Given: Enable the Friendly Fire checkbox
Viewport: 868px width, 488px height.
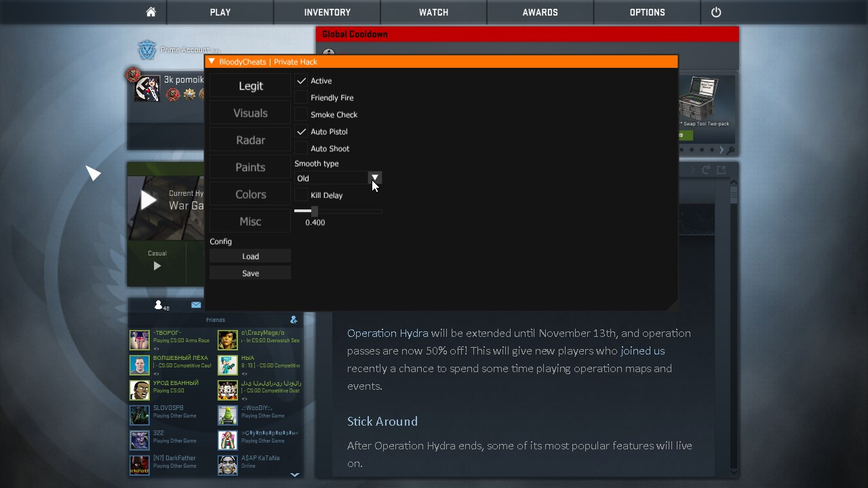Looking at the screenshot, I should coord(301,98).
